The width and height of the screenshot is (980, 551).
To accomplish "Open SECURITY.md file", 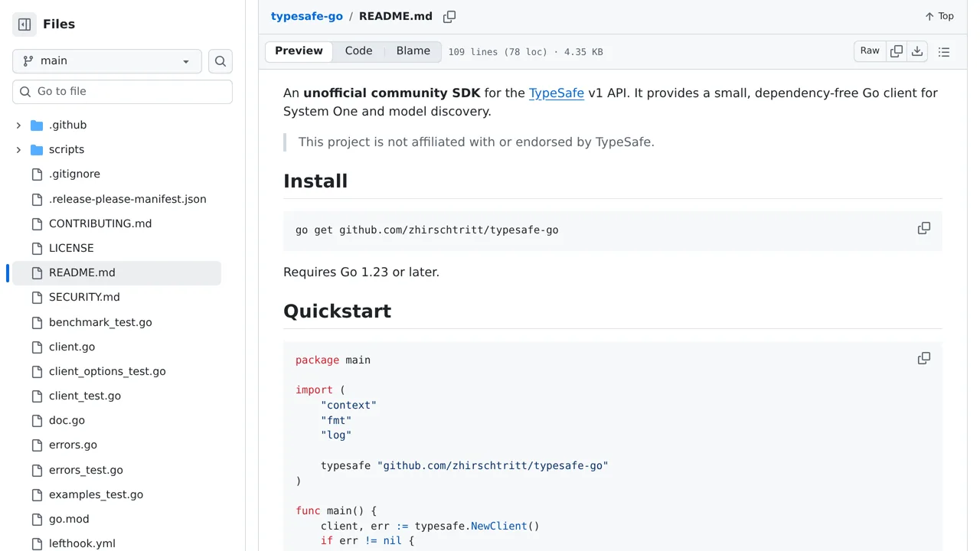I will (x=84, y=297).
